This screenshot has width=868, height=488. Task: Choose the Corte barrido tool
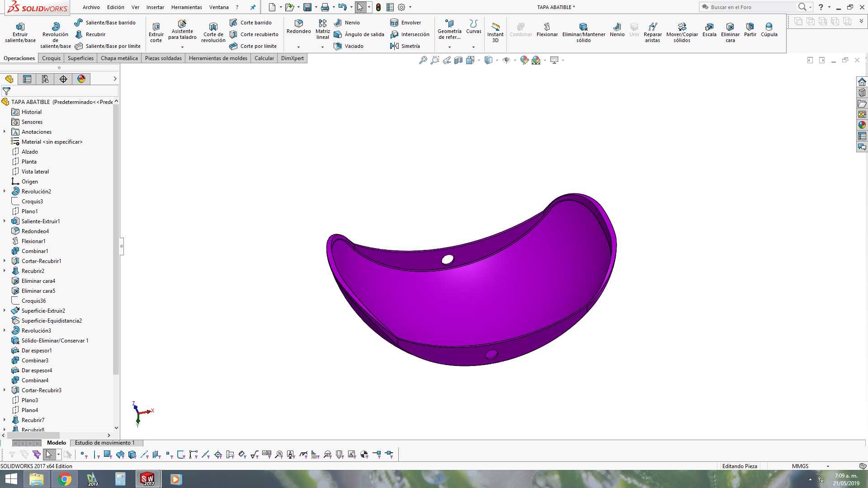[x=250, y=23]
